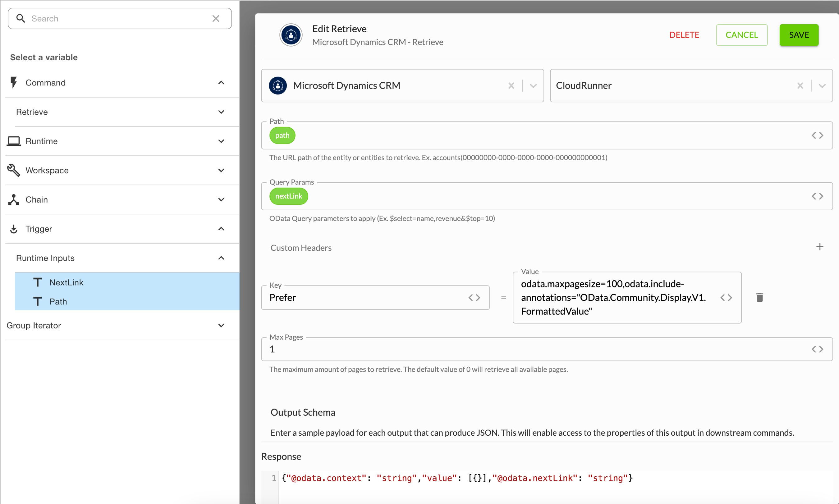The image size is (839, 504).
Task: Click the Runtime laptop icon
Action: point(14,141)
